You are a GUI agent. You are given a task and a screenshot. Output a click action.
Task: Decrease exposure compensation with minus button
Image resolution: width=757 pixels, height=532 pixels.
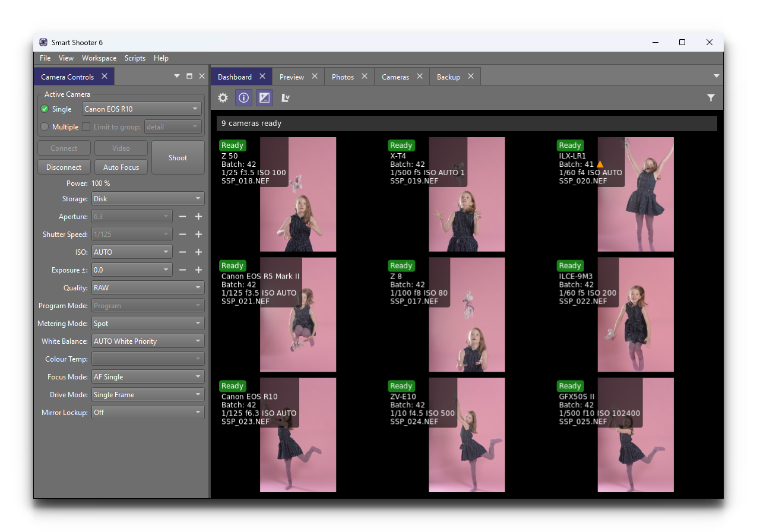click(183, 270)
